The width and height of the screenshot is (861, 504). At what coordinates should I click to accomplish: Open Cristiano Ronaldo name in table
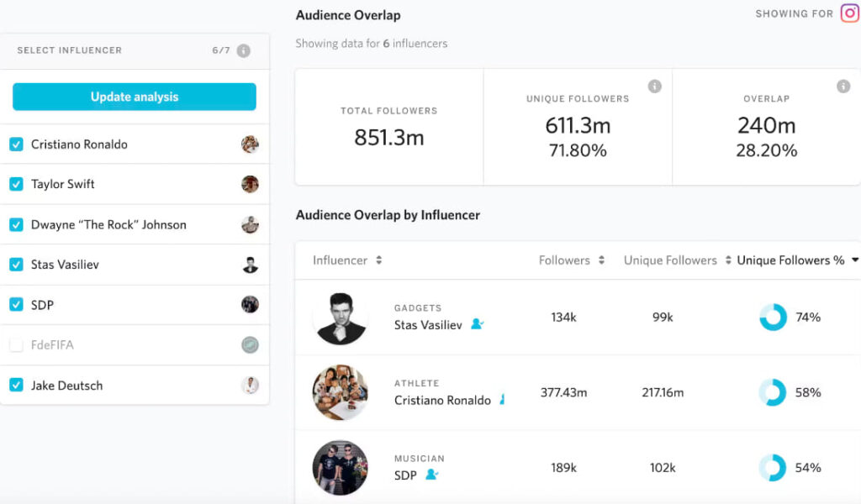(x=442, y=400)
